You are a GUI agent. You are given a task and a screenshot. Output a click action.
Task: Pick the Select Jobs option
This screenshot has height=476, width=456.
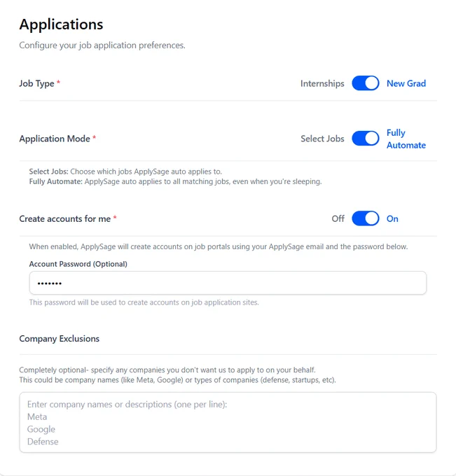pyautogui.click(x=322, y=139)
